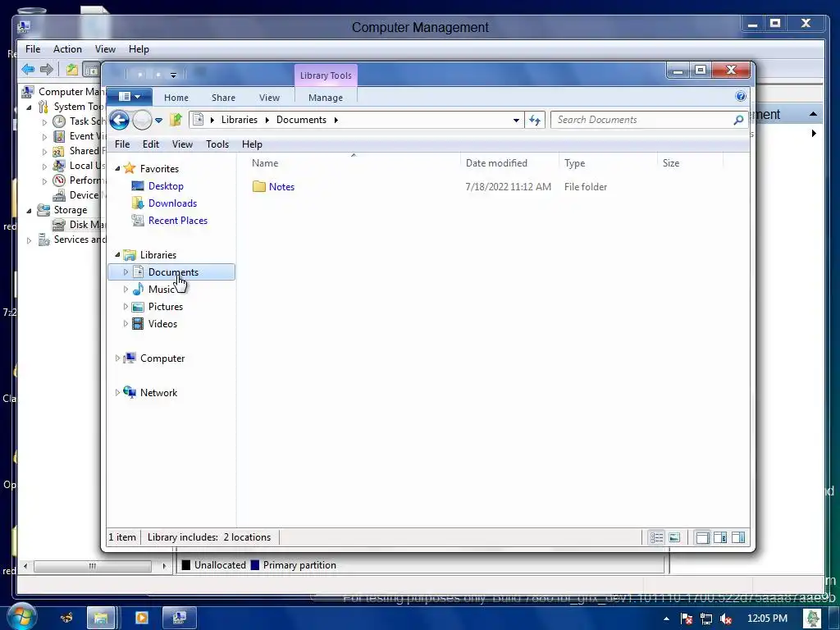Switch to the Manage ribbon tab
The height and width of the screenshot is (630, 840).
326,98
